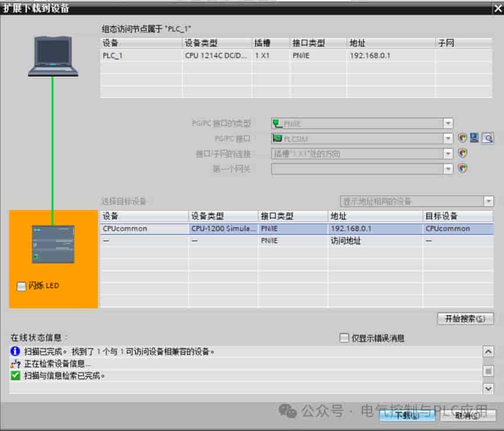The width and height of the screenshot is (504, 431).
Task: Select the CPUcommon device row
Action: tap(297, 229)
